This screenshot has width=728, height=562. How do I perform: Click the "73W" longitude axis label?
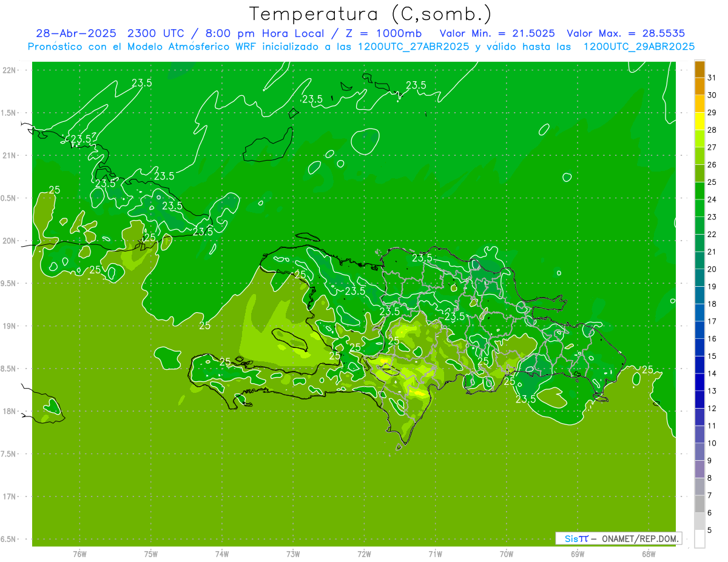pyautogui.click(x=293, y=554)
